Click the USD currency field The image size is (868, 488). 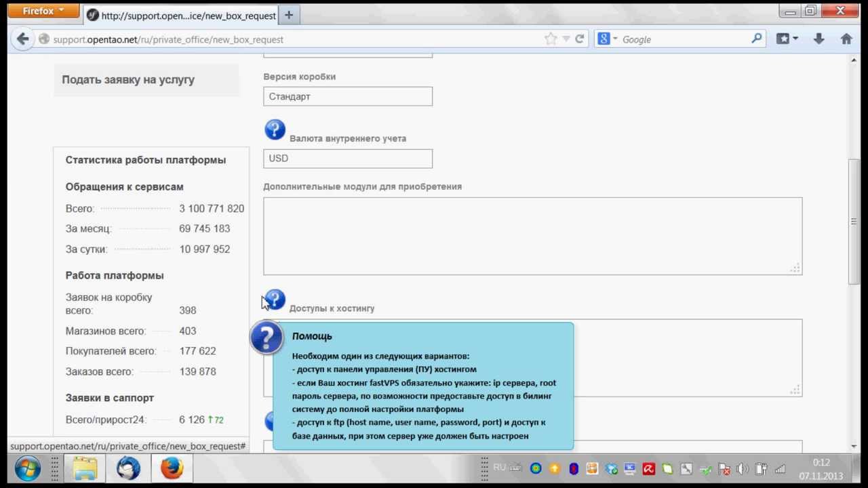click(348, 158)
